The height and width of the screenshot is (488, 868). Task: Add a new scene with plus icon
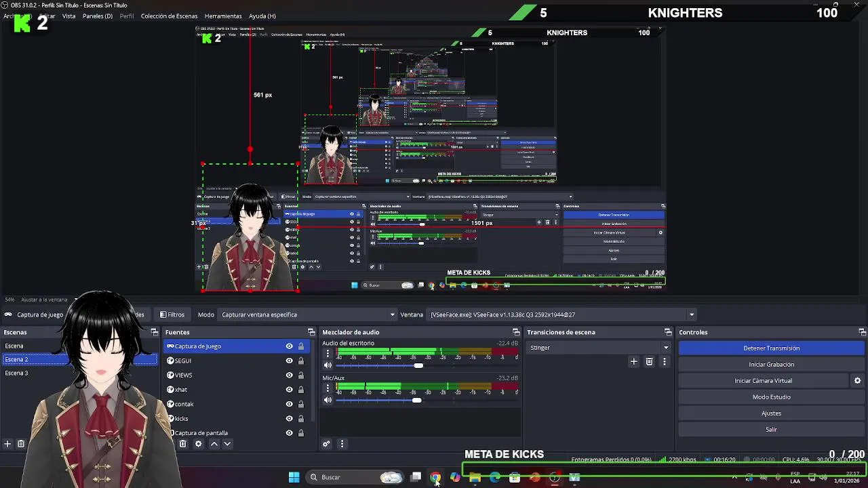click(x=7, y=444)
